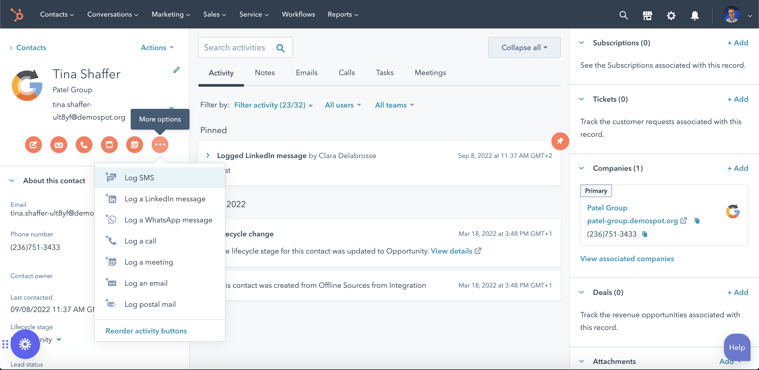The height and width of the screenshot is (370, 759).
Task: Click the create note round button
Action: [x=33, y=144]
